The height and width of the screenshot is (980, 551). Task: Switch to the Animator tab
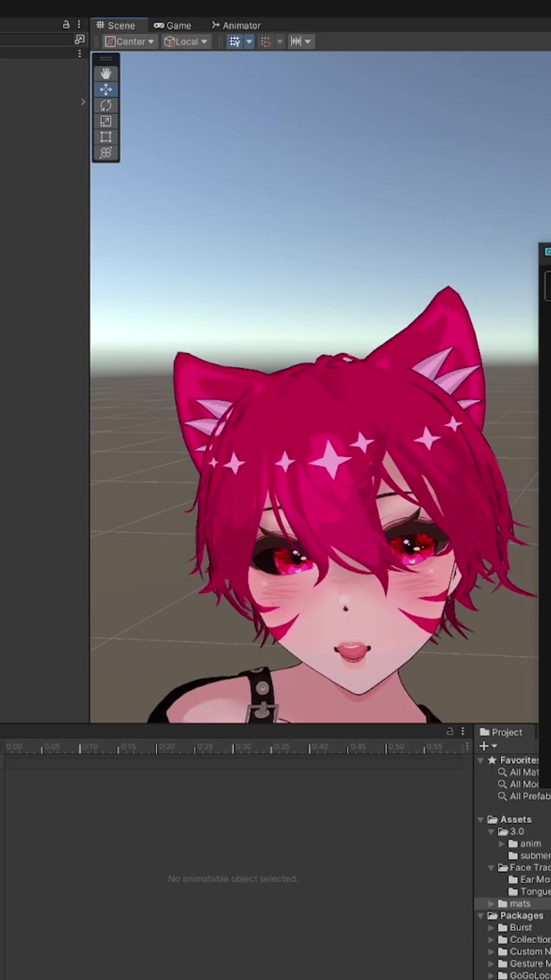coord(236,25)
